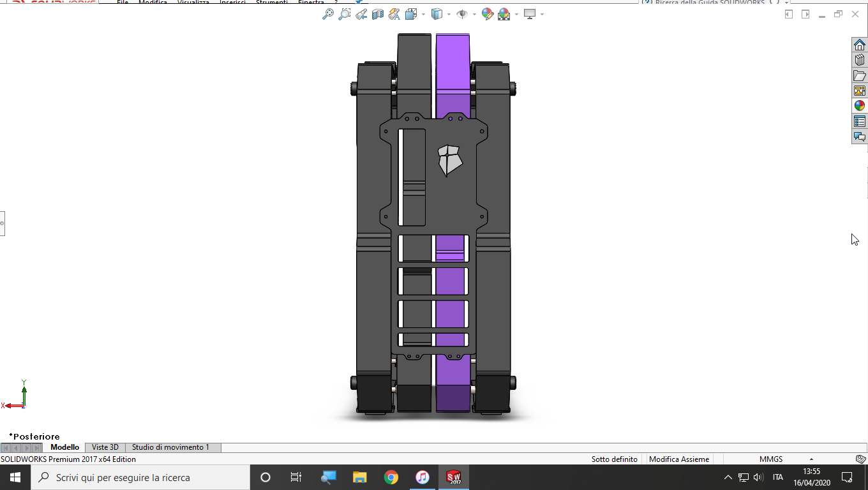
Task: Click the tab scroll next arrow
Action: click(x=27, y=448)
